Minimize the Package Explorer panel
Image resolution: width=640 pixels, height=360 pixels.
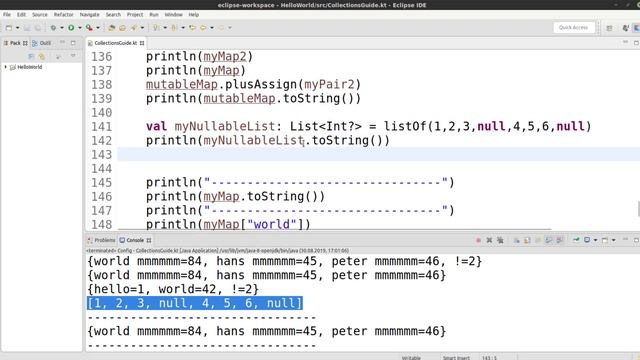pyautogui.click(x=62, y=42)
